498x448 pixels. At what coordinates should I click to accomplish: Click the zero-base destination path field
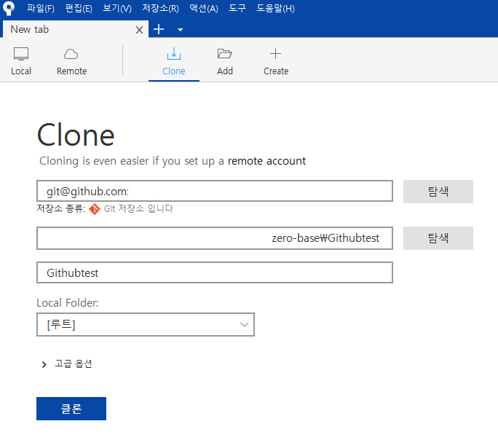215,238
